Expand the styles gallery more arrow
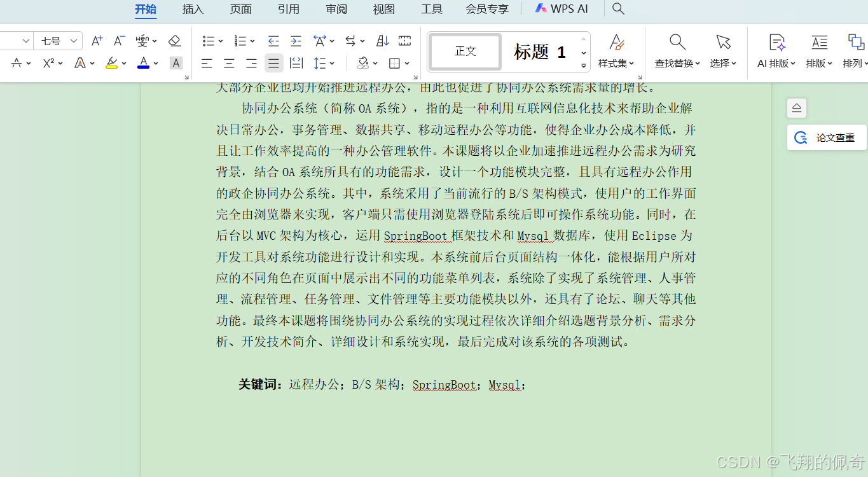 coord(584,65)
